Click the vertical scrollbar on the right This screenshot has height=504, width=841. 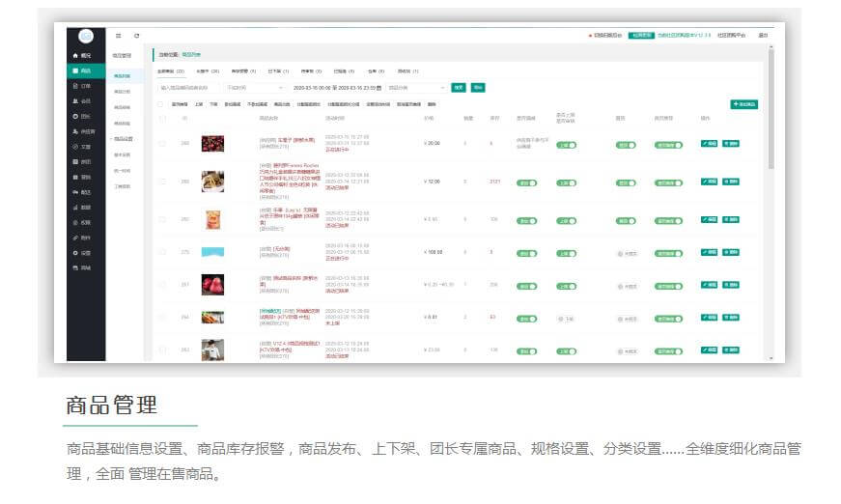770,116
